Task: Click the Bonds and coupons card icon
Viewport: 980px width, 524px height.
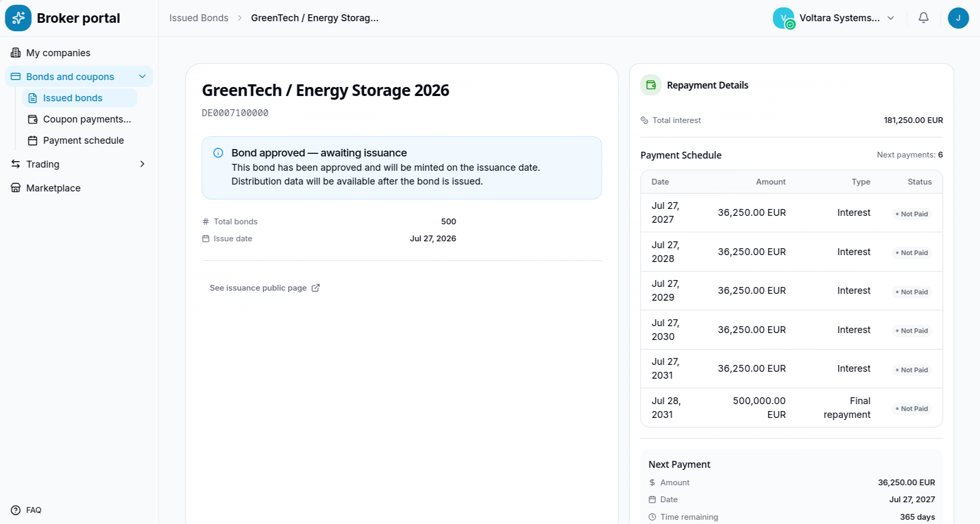Action: pos(16,76)
